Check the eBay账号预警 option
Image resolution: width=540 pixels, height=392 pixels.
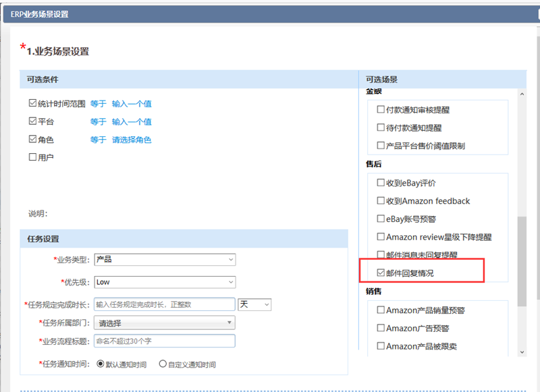[380, 219]
